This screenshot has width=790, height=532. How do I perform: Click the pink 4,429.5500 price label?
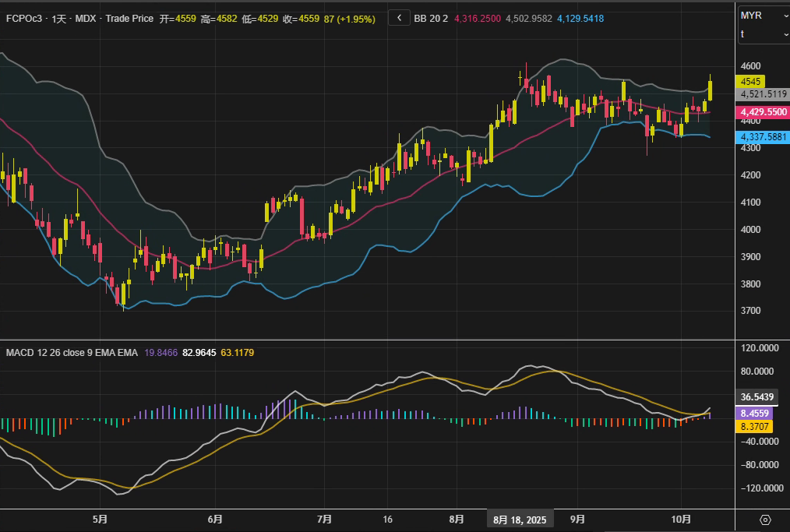click(764, 112)
